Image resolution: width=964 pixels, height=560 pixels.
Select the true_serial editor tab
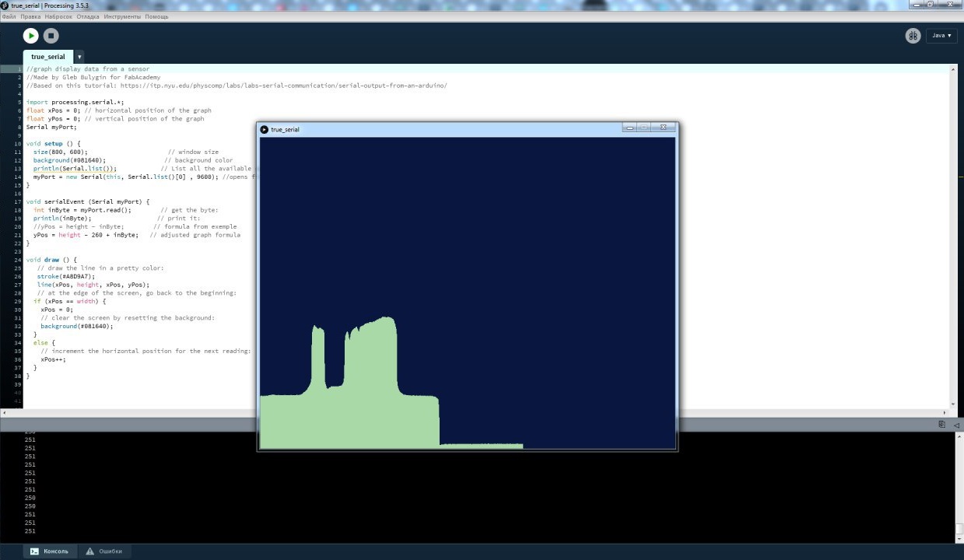pyautogui.click(x=47, y=56)
